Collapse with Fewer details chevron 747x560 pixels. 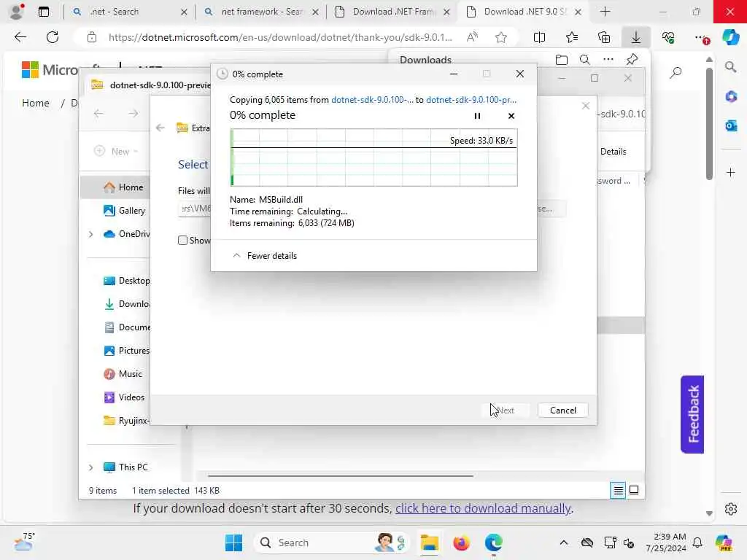point(236,256)
